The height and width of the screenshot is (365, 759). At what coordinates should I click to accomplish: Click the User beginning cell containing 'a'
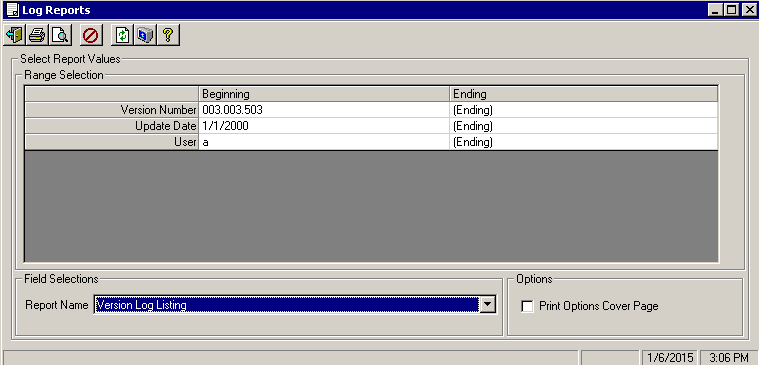coord(324,142)
